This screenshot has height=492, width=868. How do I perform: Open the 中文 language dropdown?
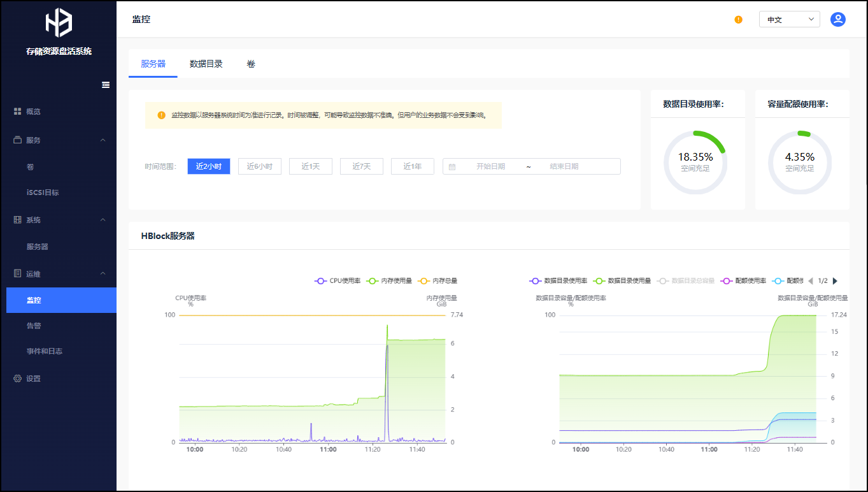789,20
